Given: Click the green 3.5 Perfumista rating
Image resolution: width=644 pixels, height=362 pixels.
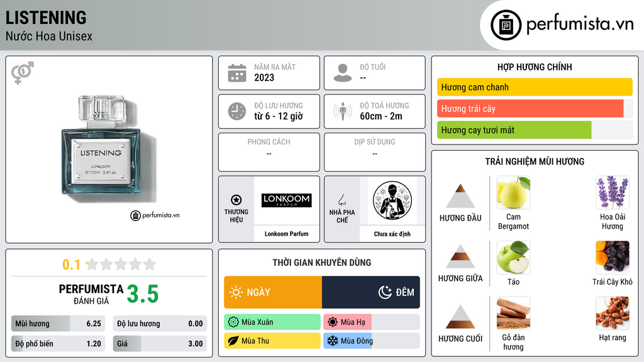Looking at the screenshot, I should click(x=143, y=294).
